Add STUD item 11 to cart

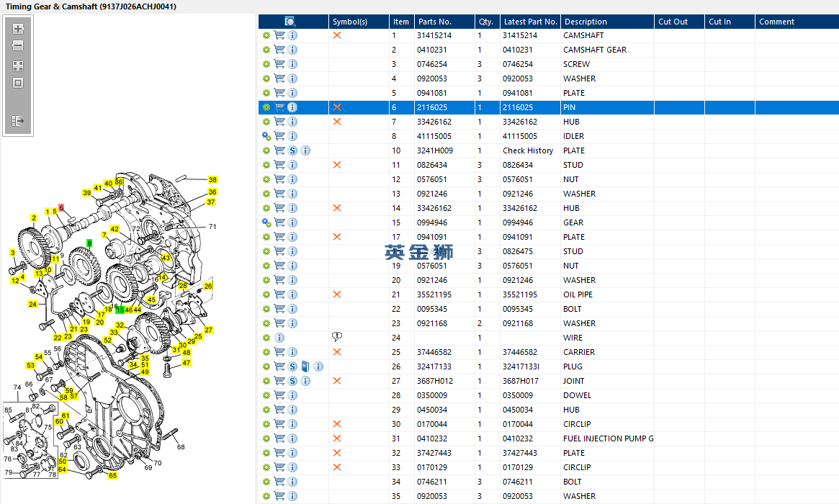[x=279, y=165]
